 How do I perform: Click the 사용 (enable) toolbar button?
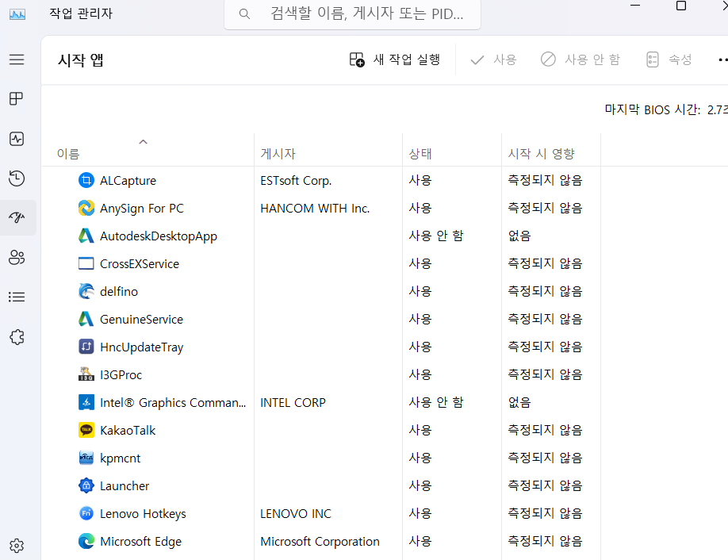coord(493,59)
